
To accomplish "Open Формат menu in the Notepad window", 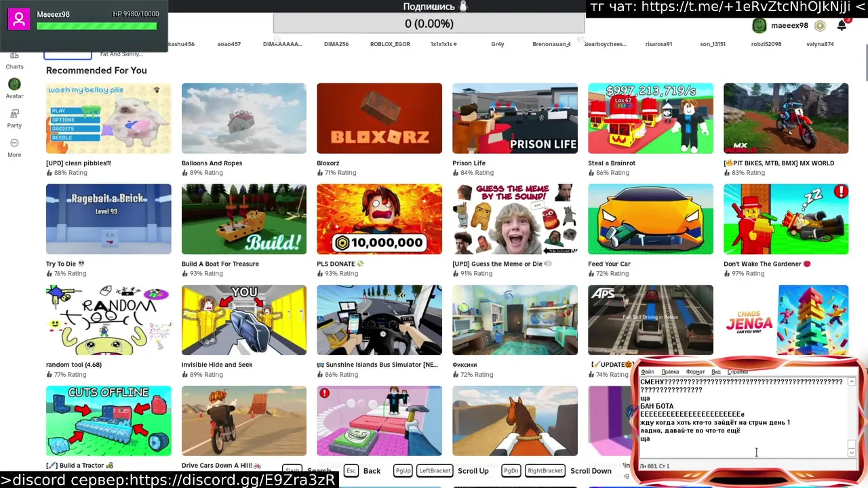I will [x=695, y=371].
